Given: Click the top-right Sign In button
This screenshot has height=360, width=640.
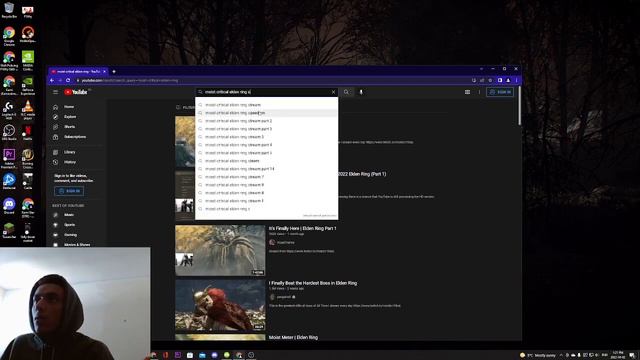Looking at the screenshot, I should [x=500, y=92].
